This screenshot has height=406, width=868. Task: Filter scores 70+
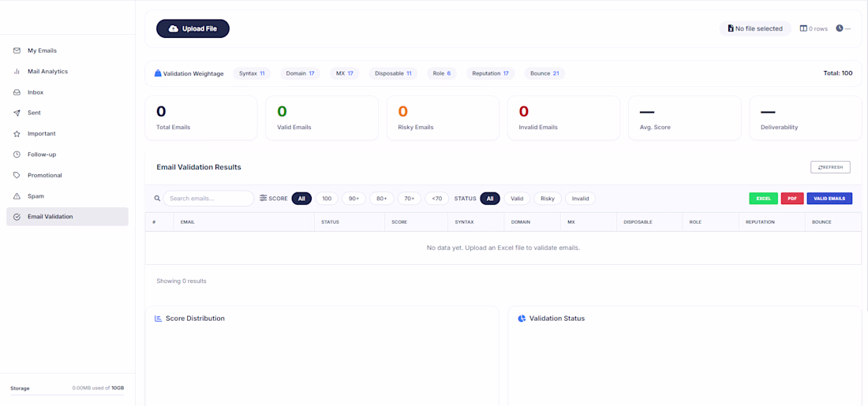coord(410,199)
